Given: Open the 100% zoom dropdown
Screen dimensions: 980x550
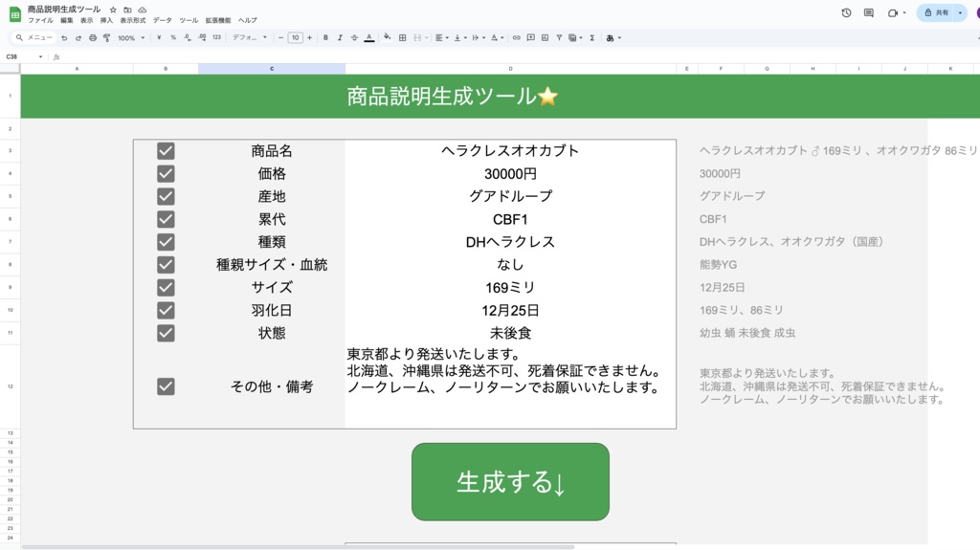Looking at the screenshot, I should click(x=131, y=38).
